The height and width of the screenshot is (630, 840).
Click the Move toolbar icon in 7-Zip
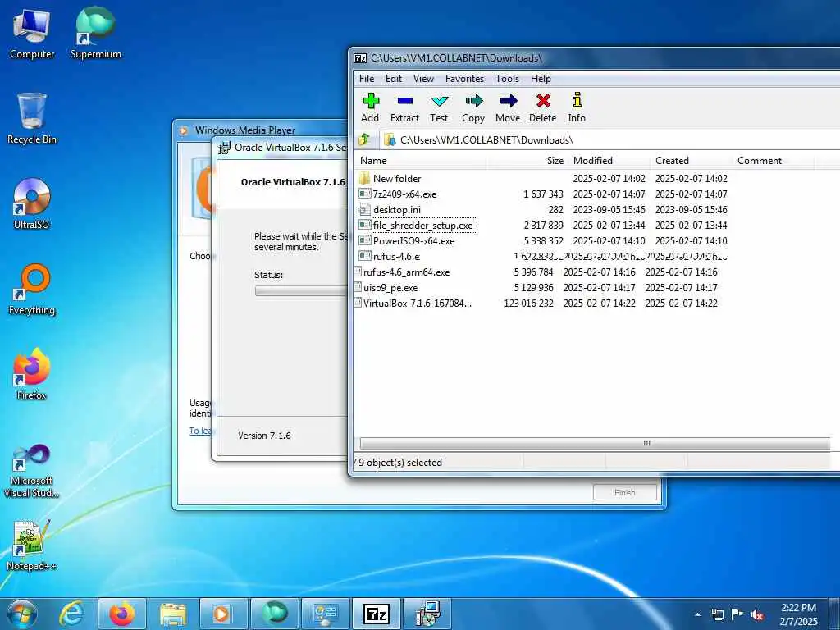(507, 107)
